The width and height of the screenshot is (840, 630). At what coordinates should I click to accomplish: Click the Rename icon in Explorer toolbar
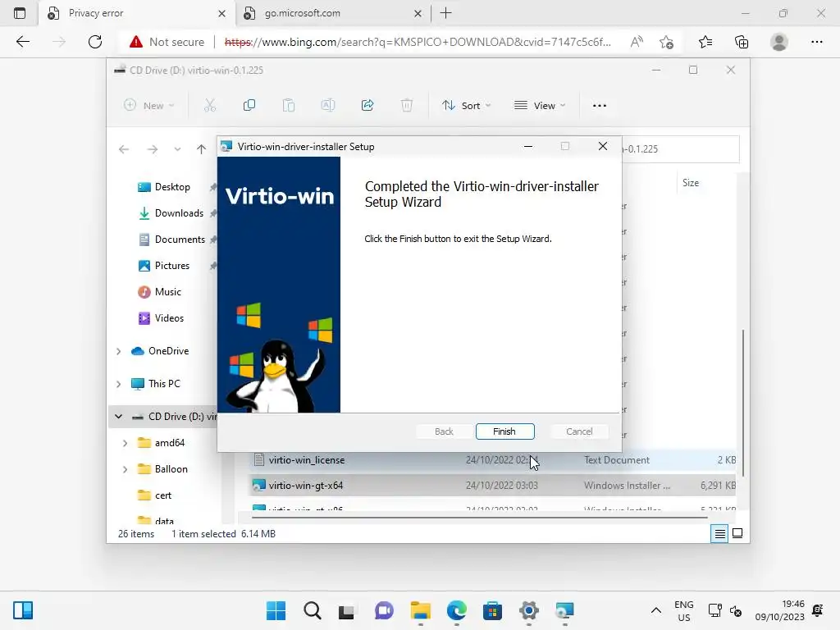(328, 106)
